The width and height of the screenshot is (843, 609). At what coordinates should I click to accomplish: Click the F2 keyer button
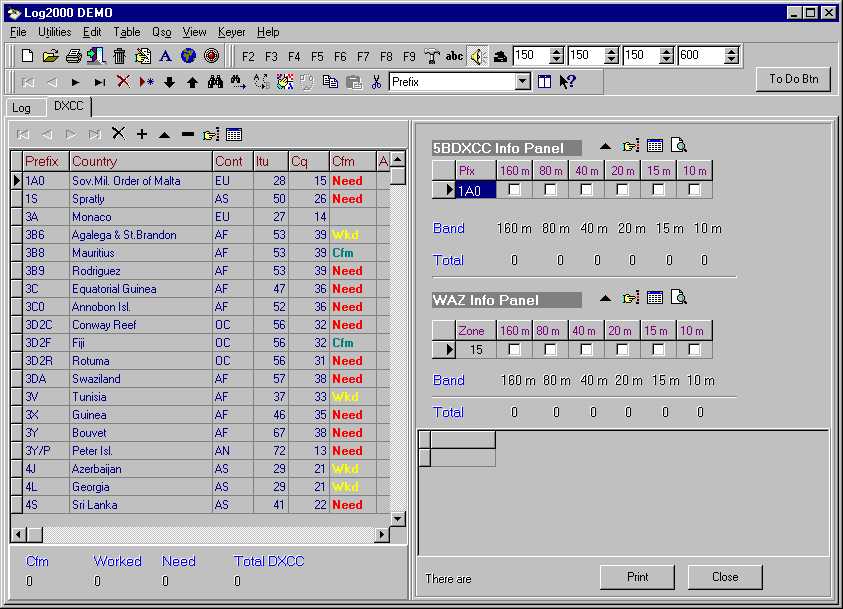(248, 56)
